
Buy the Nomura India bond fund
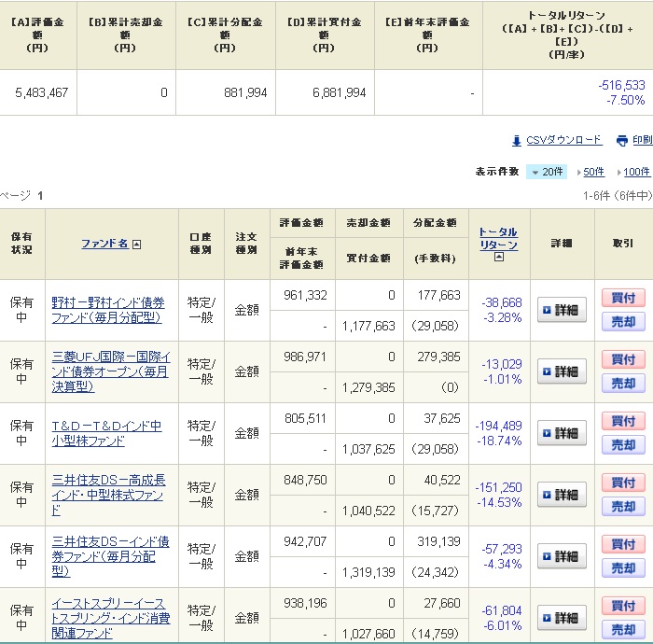coord(623,298)
